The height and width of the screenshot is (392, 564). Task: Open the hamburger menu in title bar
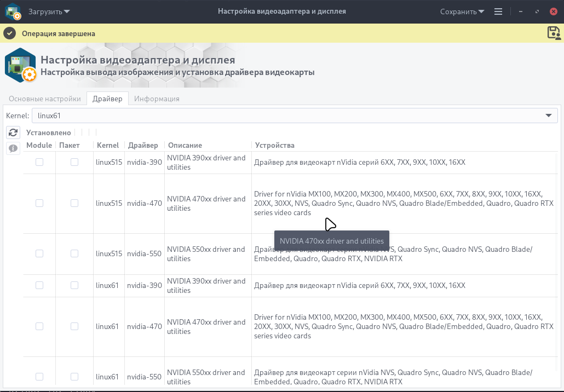(498, 11)
